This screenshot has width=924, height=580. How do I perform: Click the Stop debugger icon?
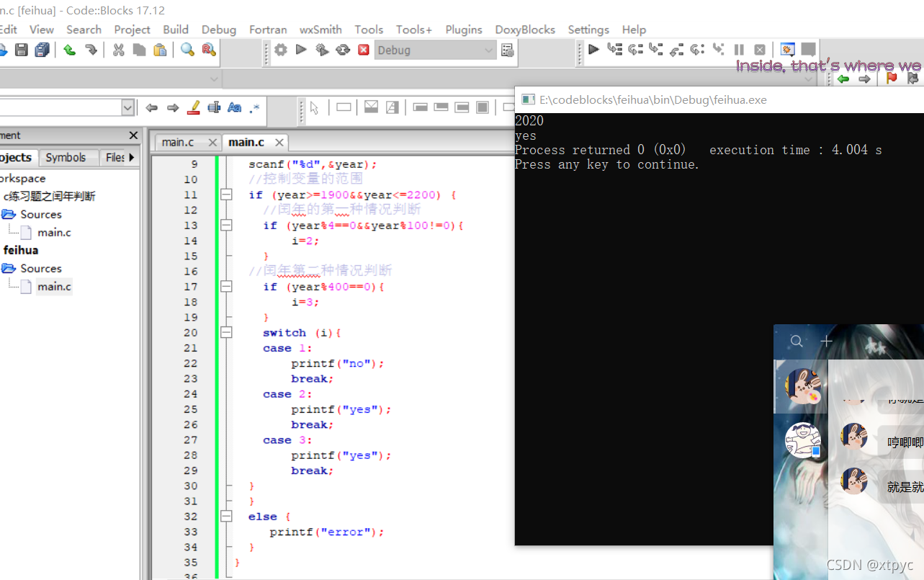[760, 50]
